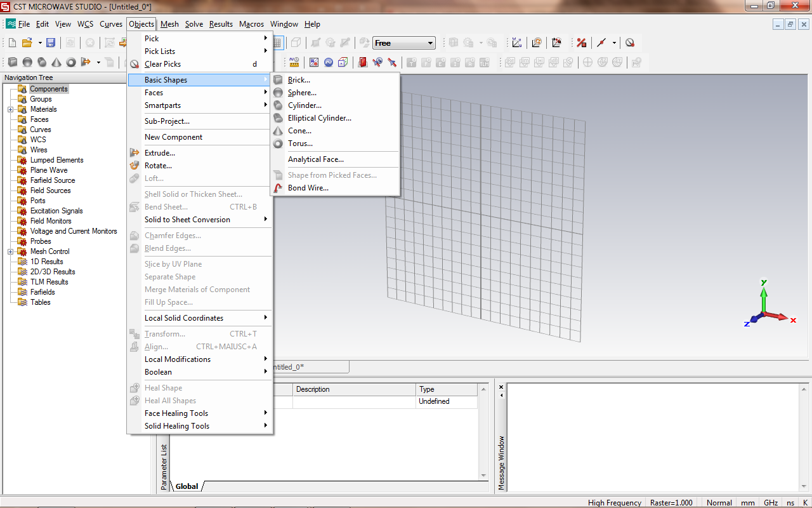Click the Pick edge center icon
Image resolution: width=812 pixels, height=508 pixels.
coord(601,43)
